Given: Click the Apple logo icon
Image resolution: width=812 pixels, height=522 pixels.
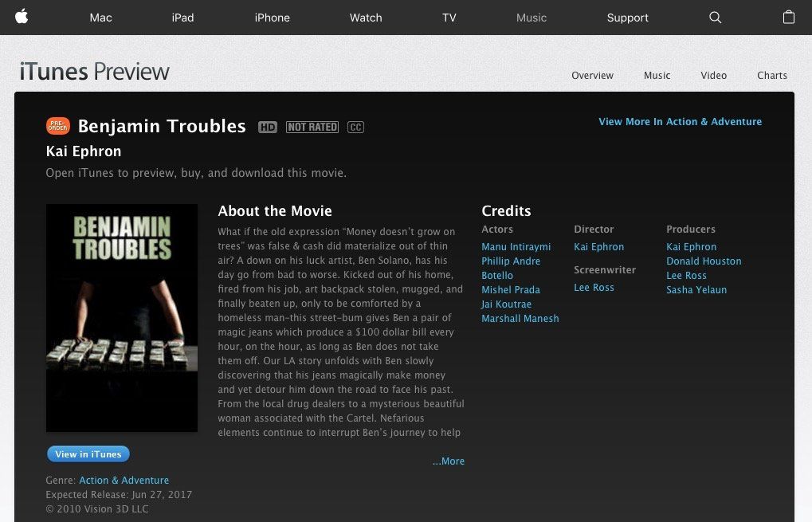Looking at the screenshot, I should [22, 17].
